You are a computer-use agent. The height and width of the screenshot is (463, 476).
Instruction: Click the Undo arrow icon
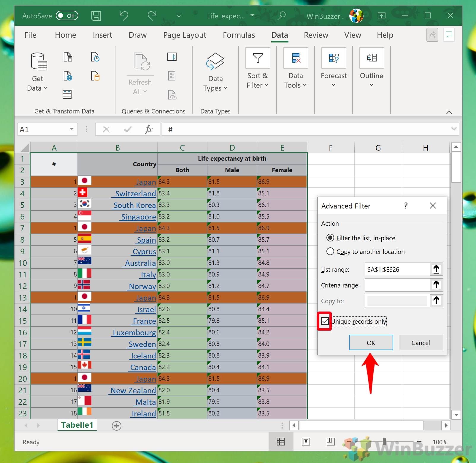click(124, 16)
